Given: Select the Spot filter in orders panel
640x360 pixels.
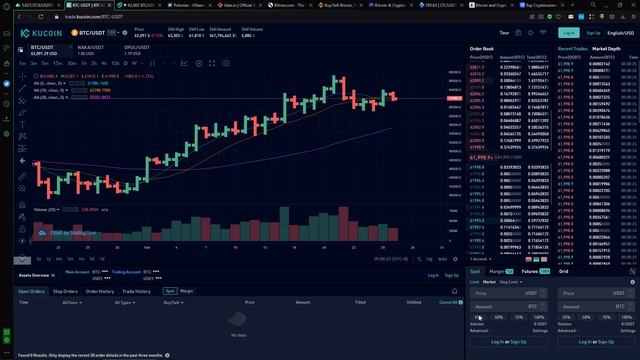Looking at the screenshot, I should pos(170,291).
